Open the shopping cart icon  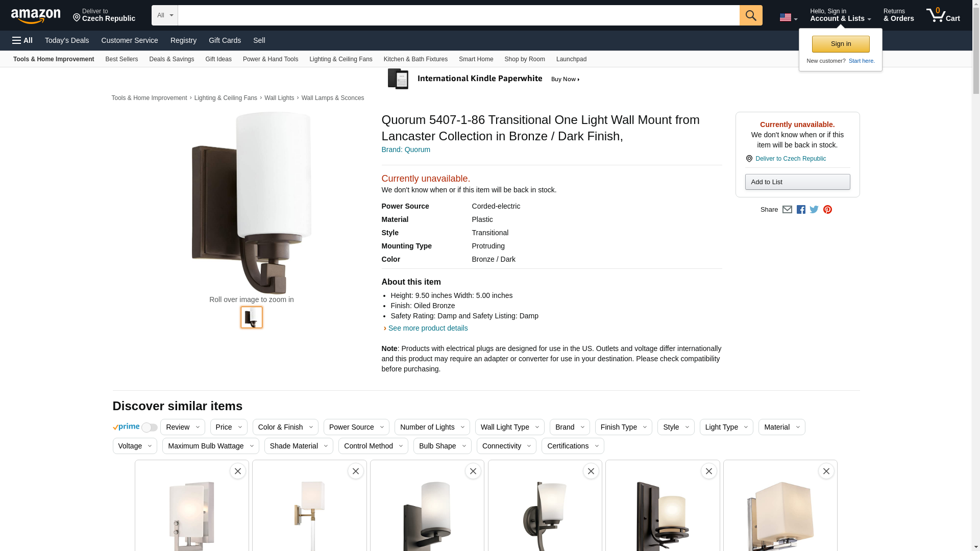click(x=943, y=15)
